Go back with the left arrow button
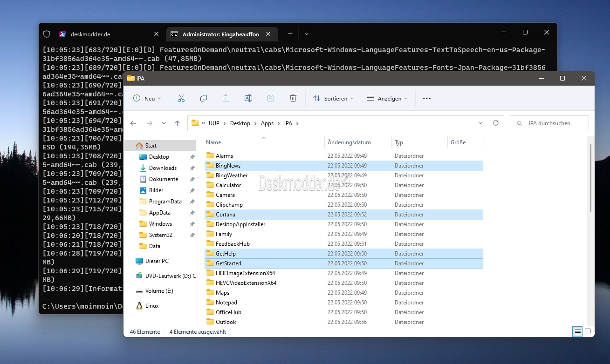 pyautogui.click(x=133, y=123)
